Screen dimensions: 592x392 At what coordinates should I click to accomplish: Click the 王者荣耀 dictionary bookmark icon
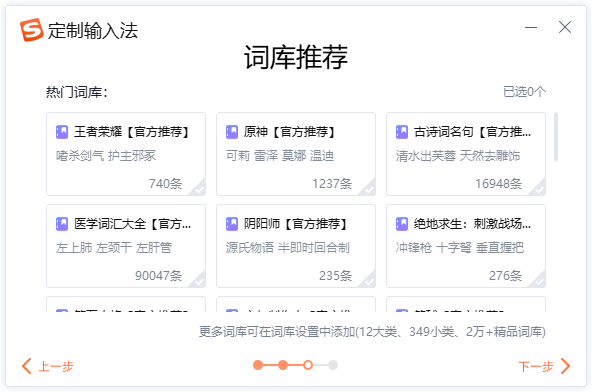(62, 132)
